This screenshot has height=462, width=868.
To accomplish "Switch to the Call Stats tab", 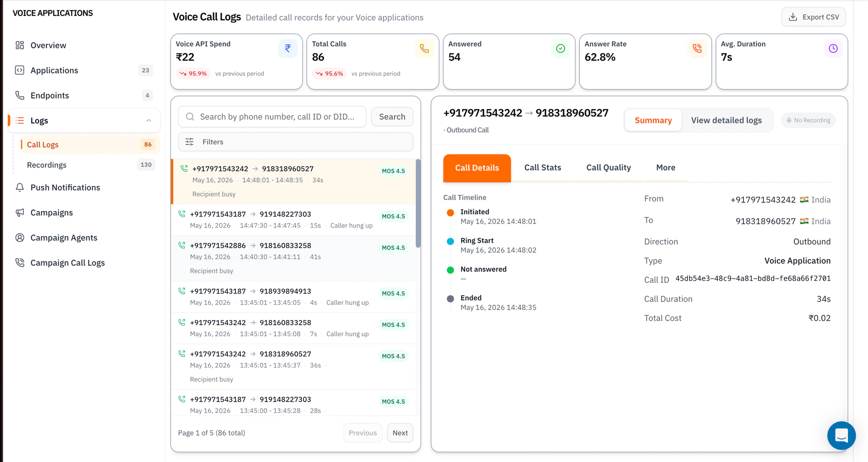I will [x=542, y=168].
